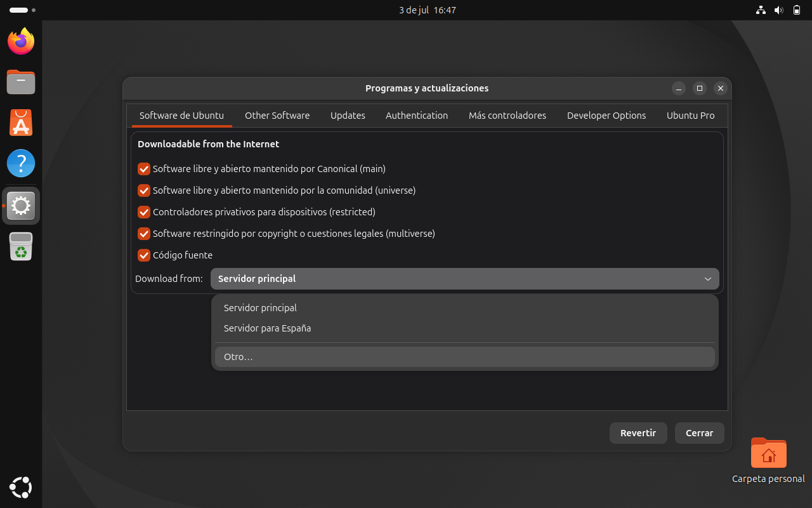812x508 pixels.
Task: Toggle the multiverse restricted software checkbox
Action: [x=144, y=234]
